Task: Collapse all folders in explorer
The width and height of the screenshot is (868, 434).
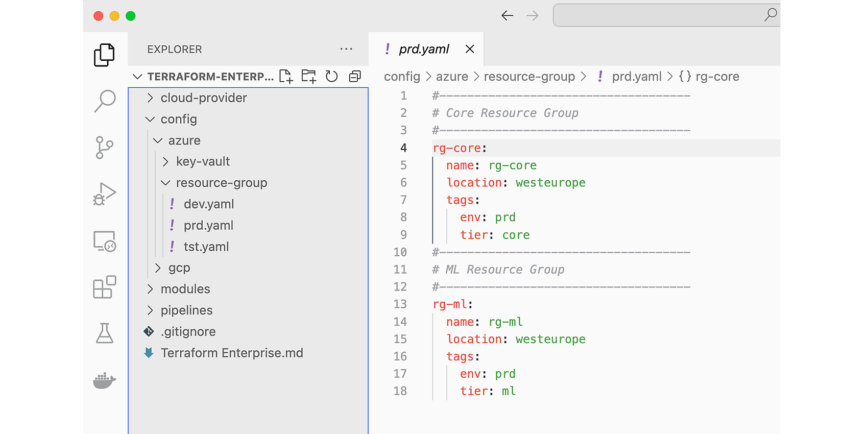Action: pyautogui.click(x=355, y=77)
